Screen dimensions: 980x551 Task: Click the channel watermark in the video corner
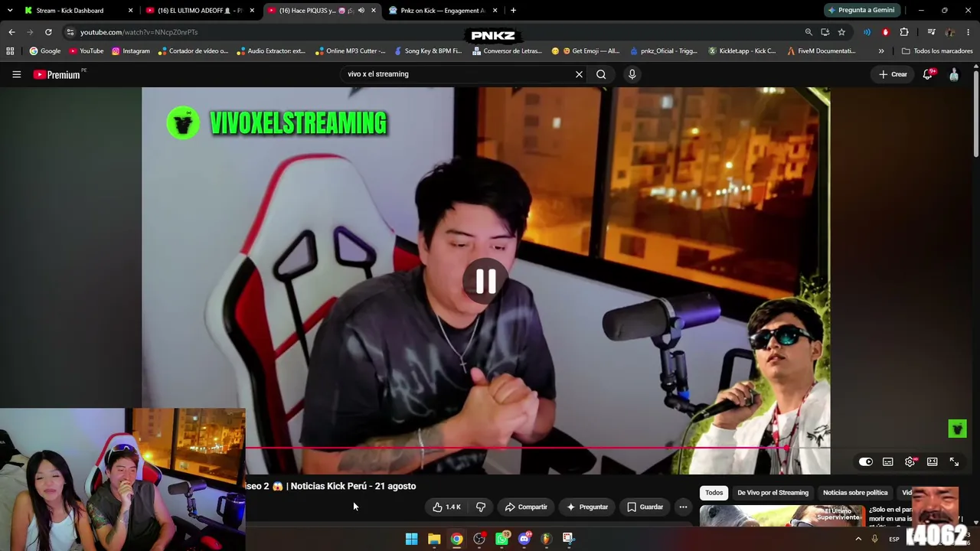tap(957, 429)
